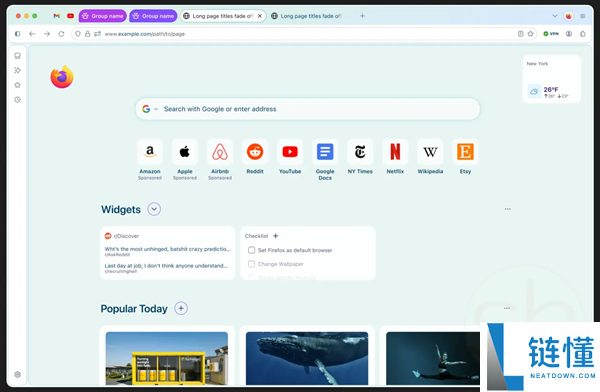The image size is (600, 392).
Task: Go forward with the forward arrow
Action: (47, 34)
